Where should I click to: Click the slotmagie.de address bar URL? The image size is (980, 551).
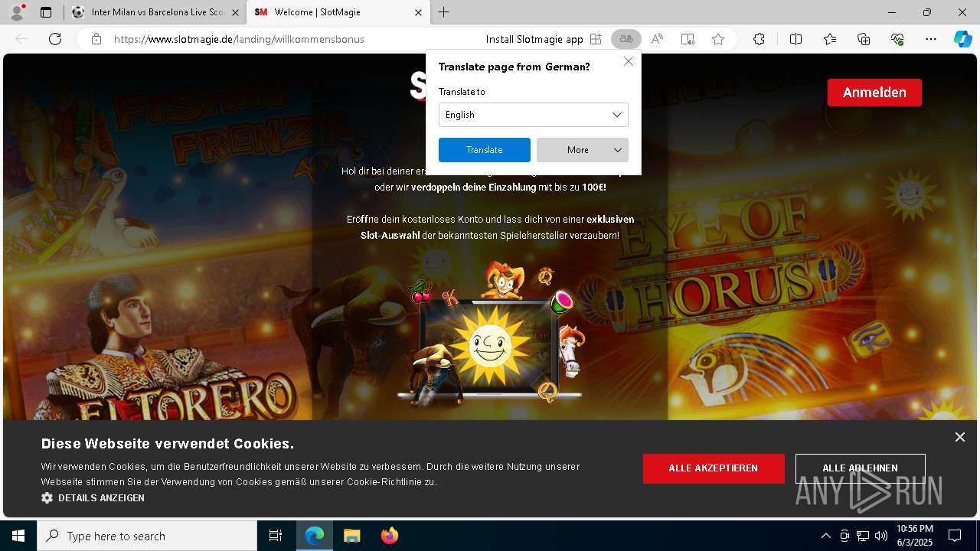239,39
